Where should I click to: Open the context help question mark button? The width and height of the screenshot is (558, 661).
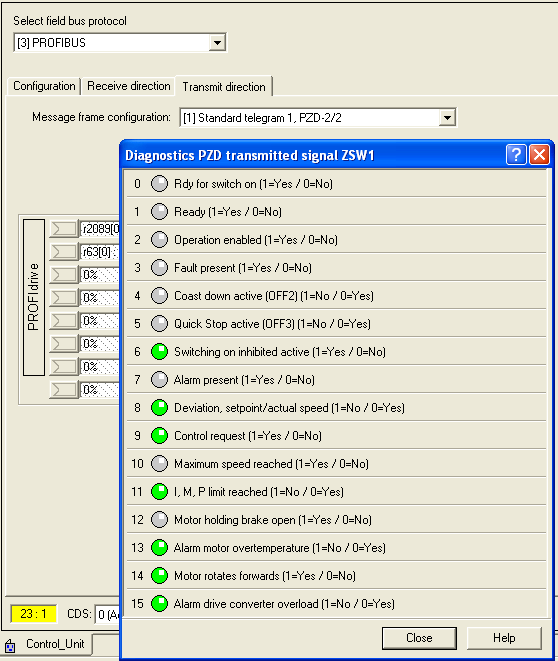(516, 155)
